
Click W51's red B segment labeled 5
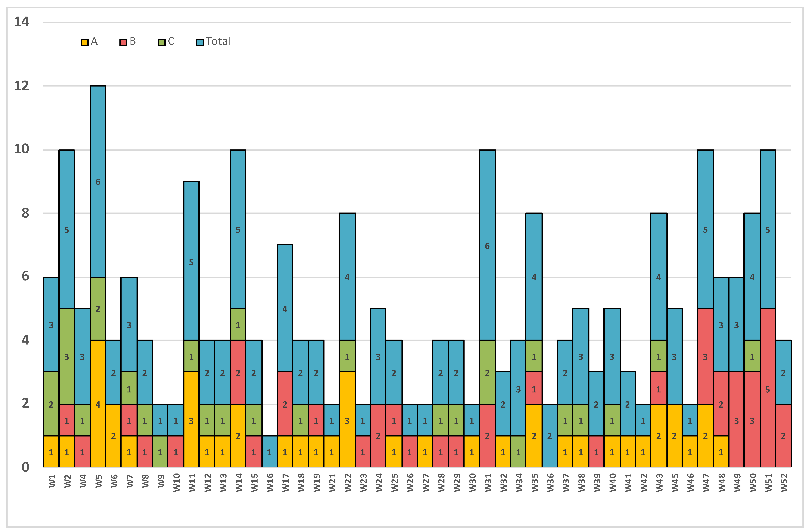coord(768,388)
